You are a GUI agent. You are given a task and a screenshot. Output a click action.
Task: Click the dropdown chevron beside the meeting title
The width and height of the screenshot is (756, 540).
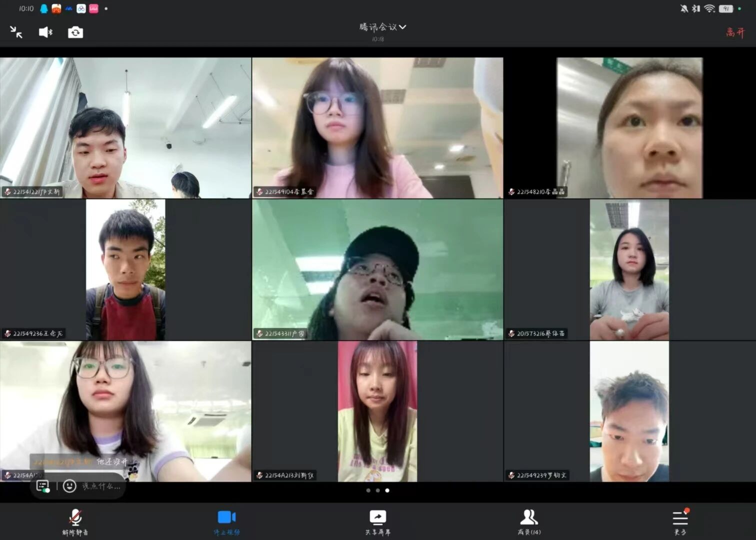tap(403, 27)
